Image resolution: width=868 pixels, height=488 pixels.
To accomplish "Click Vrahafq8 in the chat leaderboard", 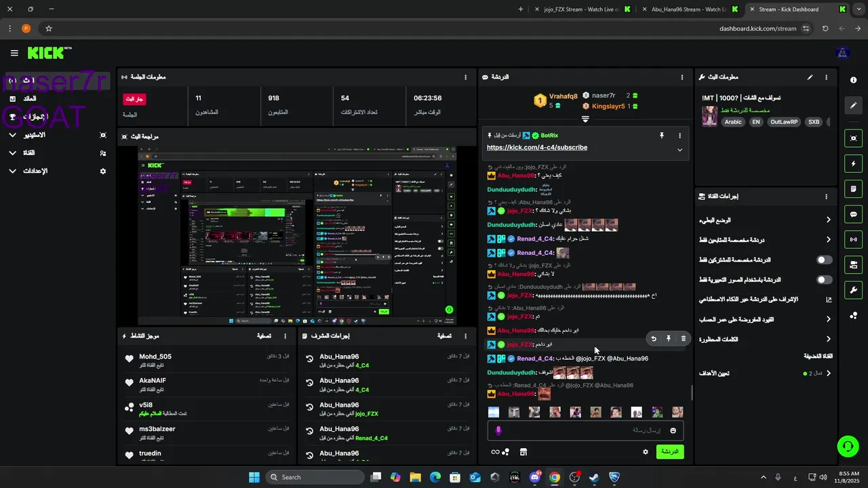I will pyautogui.click(x=563, y=96).
